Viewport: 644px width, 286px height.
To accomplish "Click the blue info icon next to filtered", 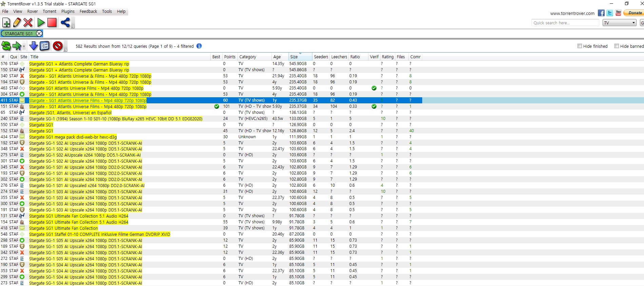I will (199, 46).
